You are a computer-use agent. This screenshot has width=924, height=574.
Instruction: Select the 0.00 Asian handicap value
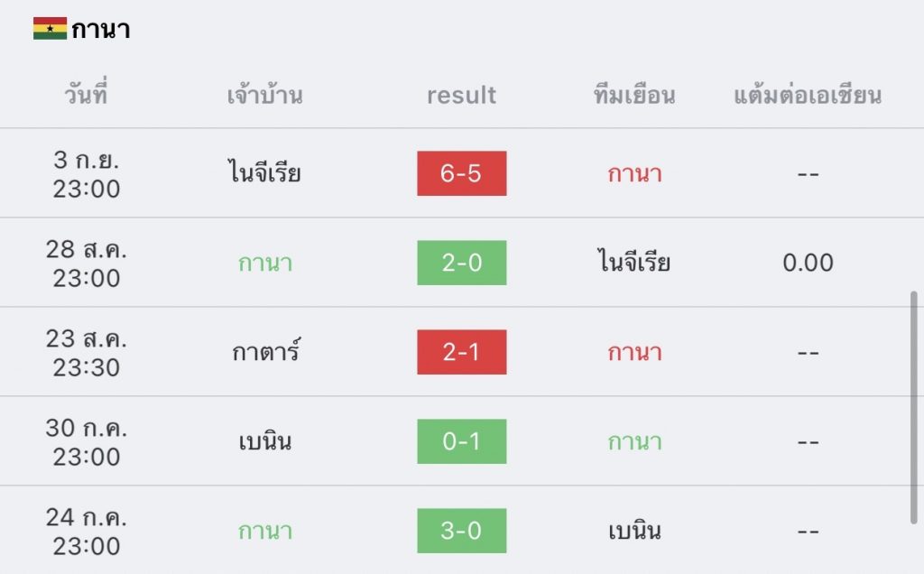pyautogui.click(x=808, y=263)
